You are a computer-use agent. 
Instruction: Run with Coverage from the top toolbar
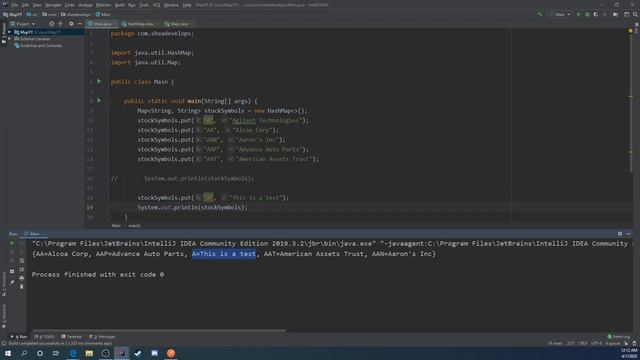tap(596, 14)
